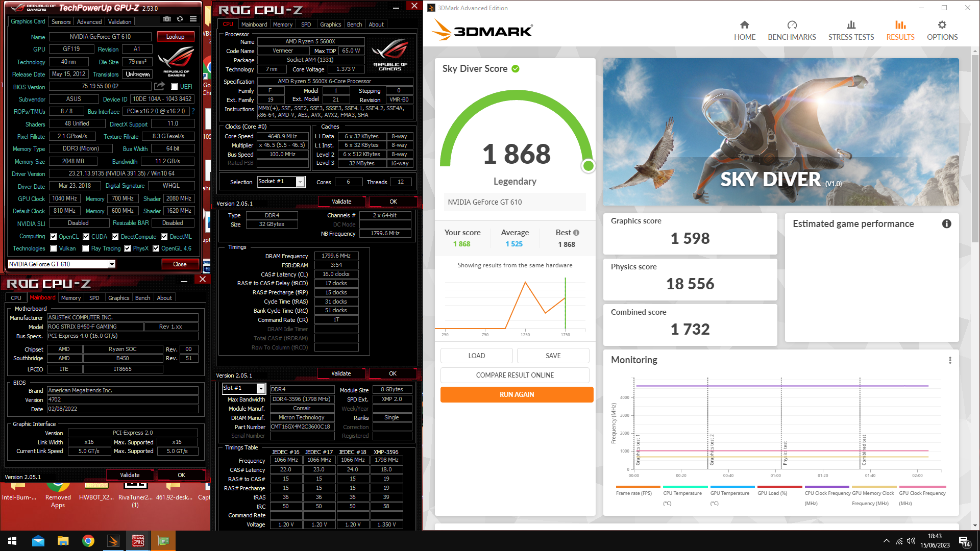The height and width of the screenshot is (551, 980).
Task: Click the GPU Name field in GPU-Z
Action: point(100,37)
